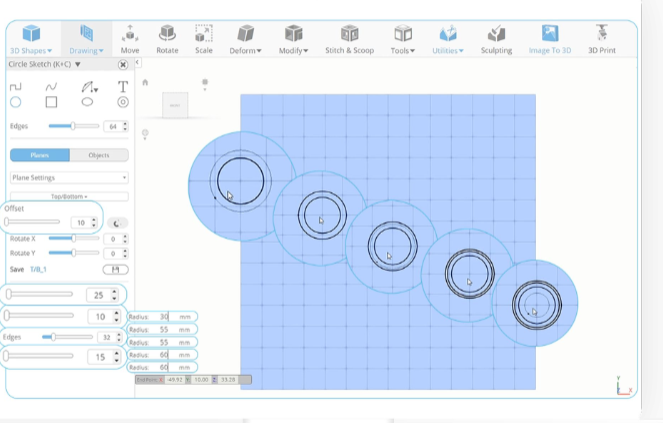Open the Tools menu

403,40
